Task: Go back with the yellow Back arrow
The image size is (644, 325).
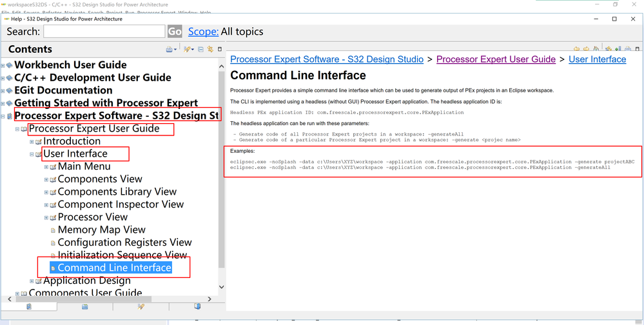Action: 577,49
